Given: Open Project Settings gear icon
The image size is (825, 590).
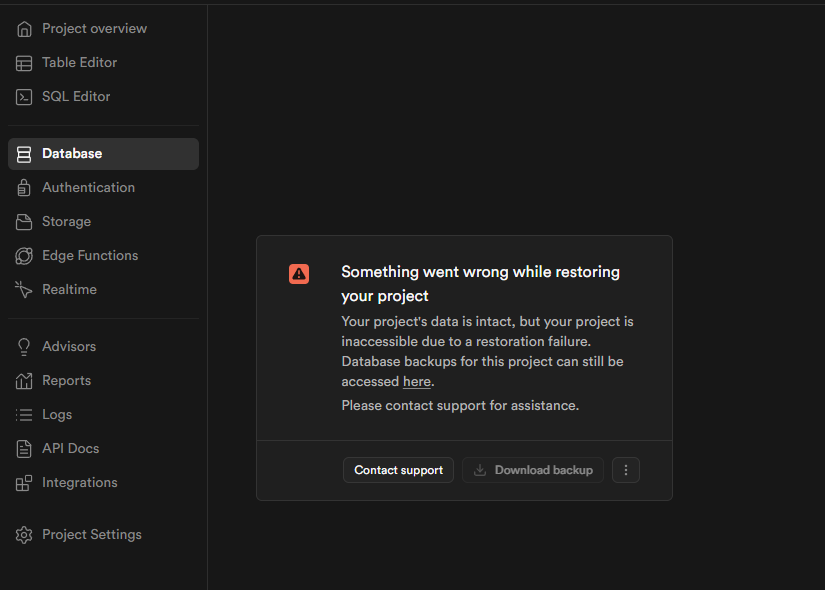Looking at the screenshot, I should point(24,535).
